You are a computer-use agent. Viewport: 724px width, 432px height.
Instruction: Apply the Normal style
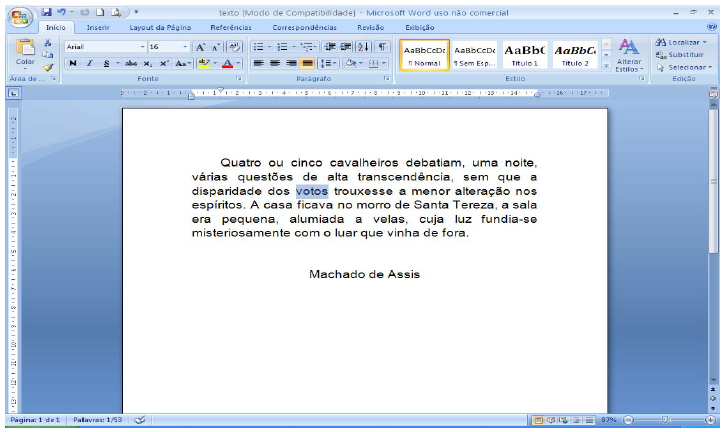pyautogui.click(x=424, y=55)
